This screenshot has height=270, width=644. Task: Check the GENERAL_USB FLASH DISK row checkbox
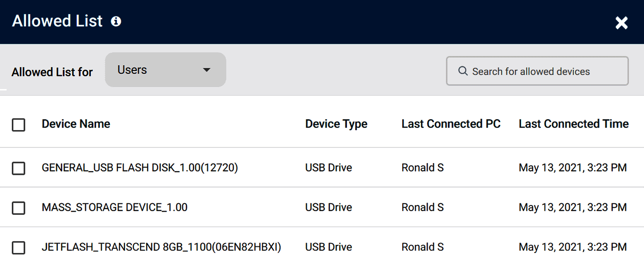point(18,168)
